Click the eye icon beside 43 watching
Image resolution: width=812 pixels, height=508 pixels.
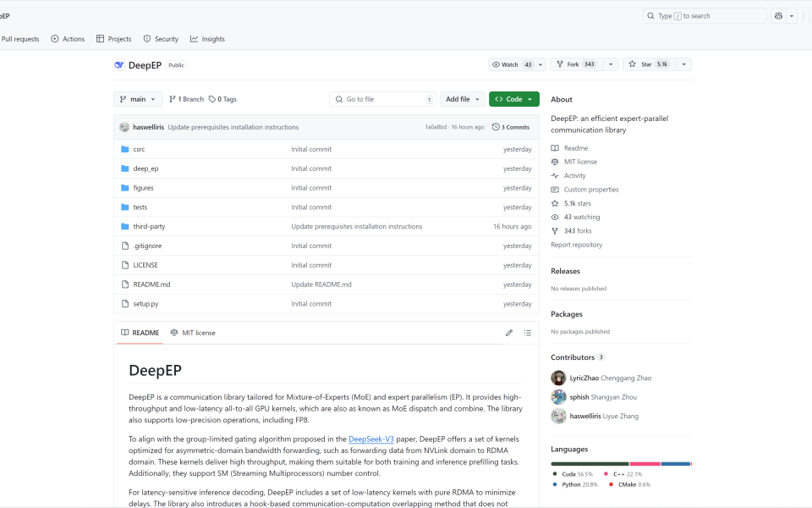(x=555, y=218)
